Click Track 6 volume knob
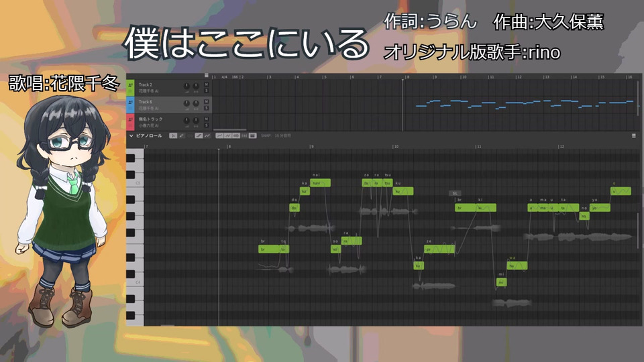Viewport: 644px width, 362px height. coord(186,103)
